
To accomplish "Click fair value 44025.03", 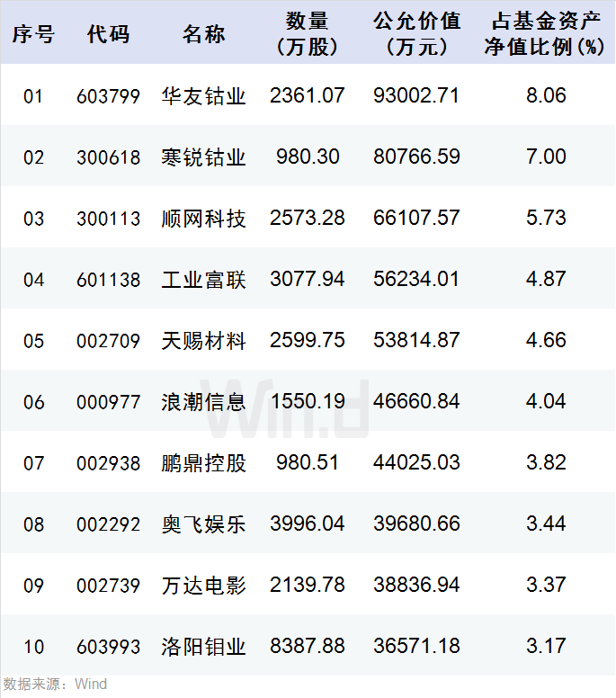I will (416, 462).
